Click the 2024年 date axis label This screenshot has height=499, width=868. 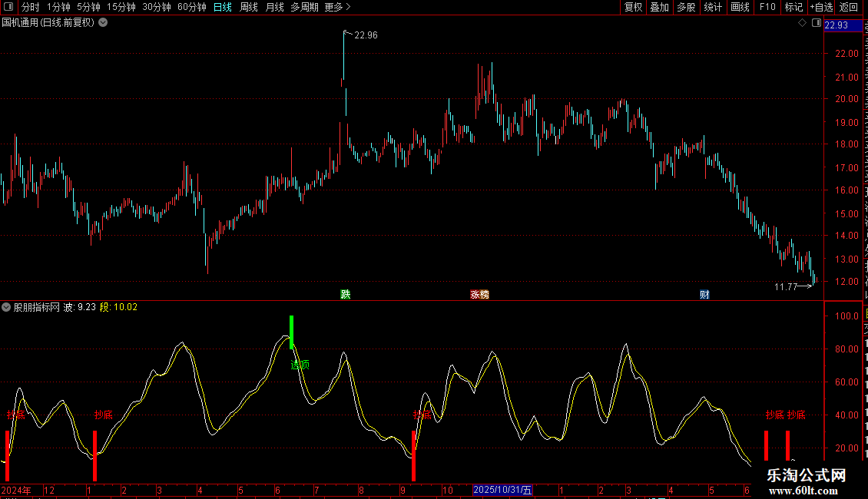coord(16,490)
